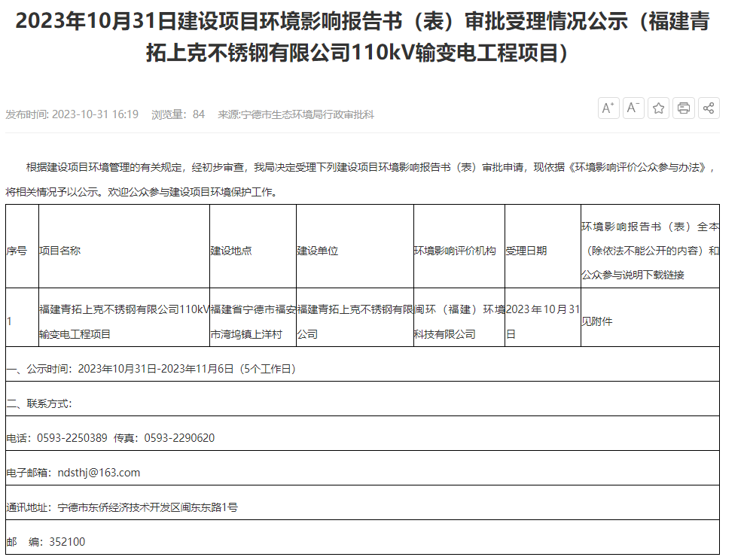Click 序号 column header
The image size is (747, 560).
click(22, 246)
